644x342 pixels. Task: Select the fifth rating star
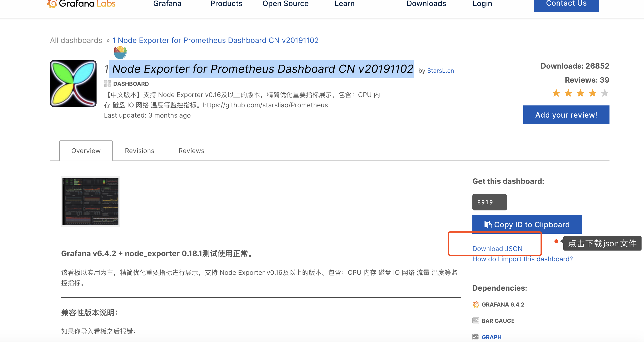605,93
